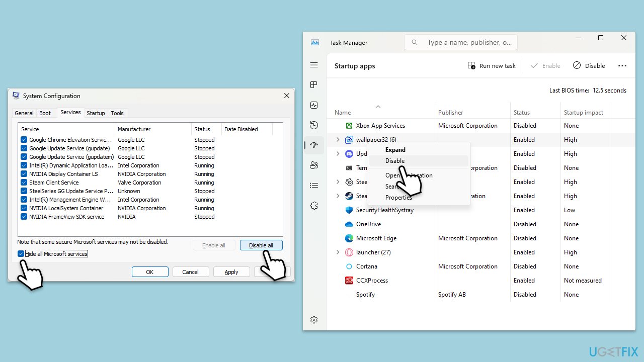The height and width of the screenshot is (362, 644).
Task: Uncheck Google Chrome Elevation Service checkbox
Action: (x=24, y=140)
